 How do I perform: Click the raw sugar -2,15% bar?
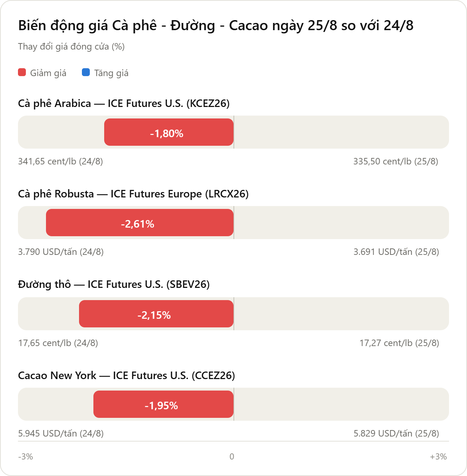pyautogui.click(x=156, y=314)
